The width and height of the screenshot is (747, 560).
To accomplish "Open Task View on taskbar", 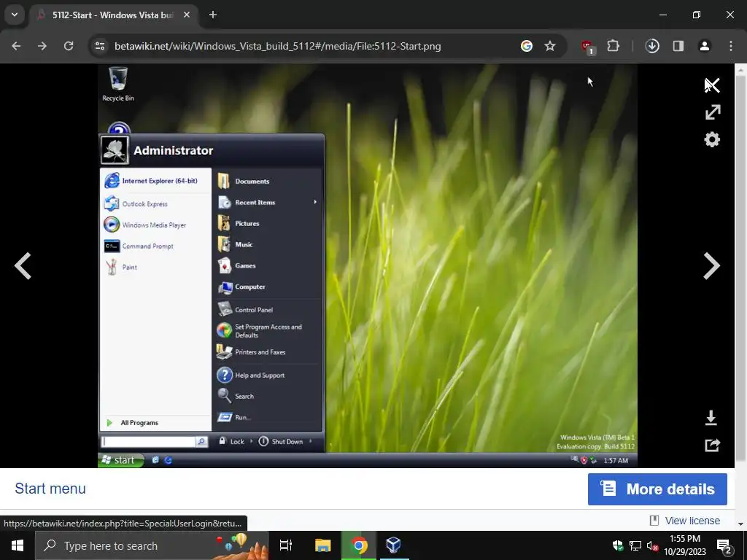I will point(286,545).
